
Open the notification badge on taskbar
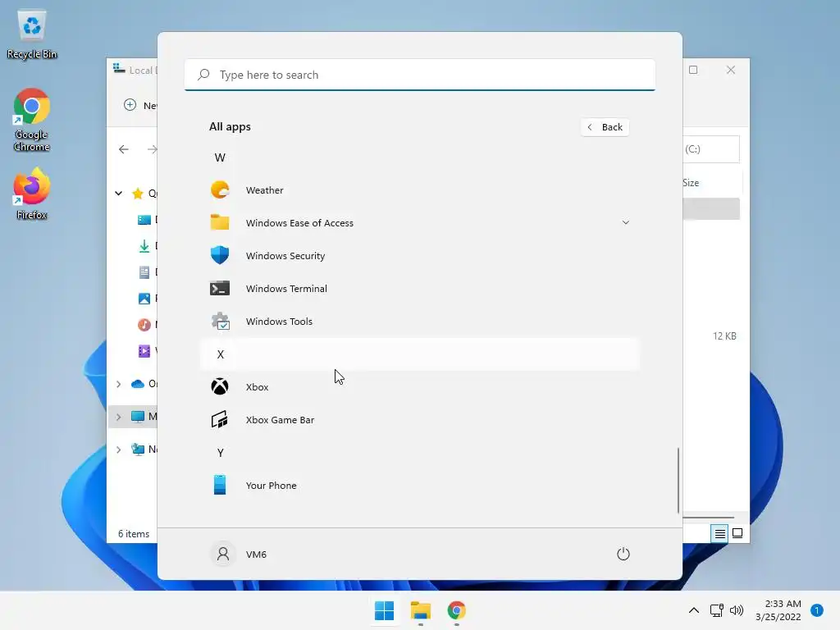(817, 610)
